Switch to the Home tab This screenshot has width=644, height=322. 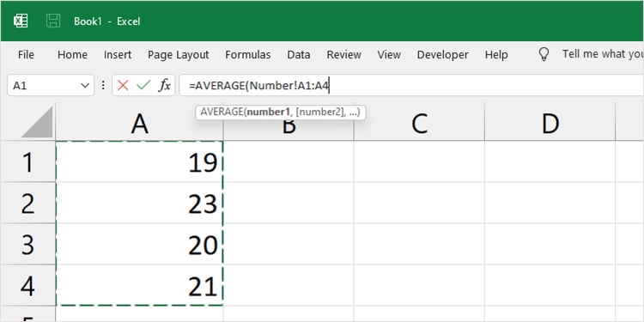point(72,55)
